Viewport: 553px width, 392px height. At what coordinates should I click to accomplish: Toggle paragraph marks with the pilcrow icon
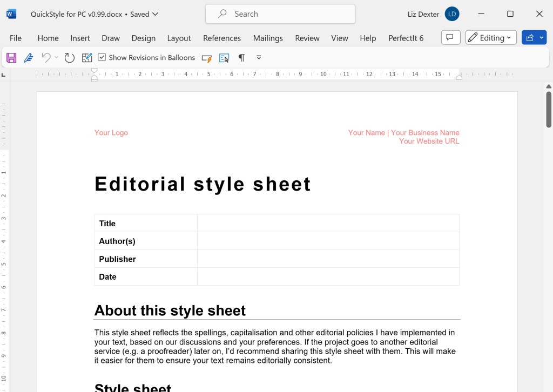(241, 57)
